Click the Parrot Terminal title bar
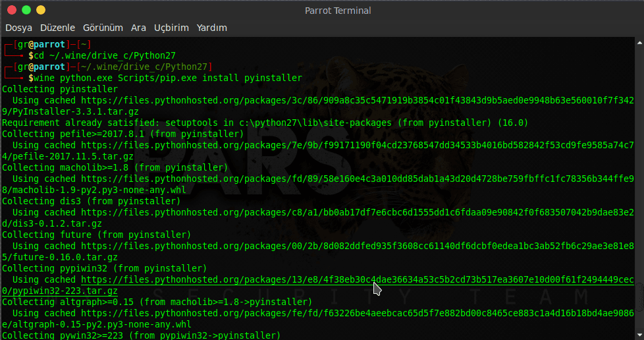 (338, 10)
